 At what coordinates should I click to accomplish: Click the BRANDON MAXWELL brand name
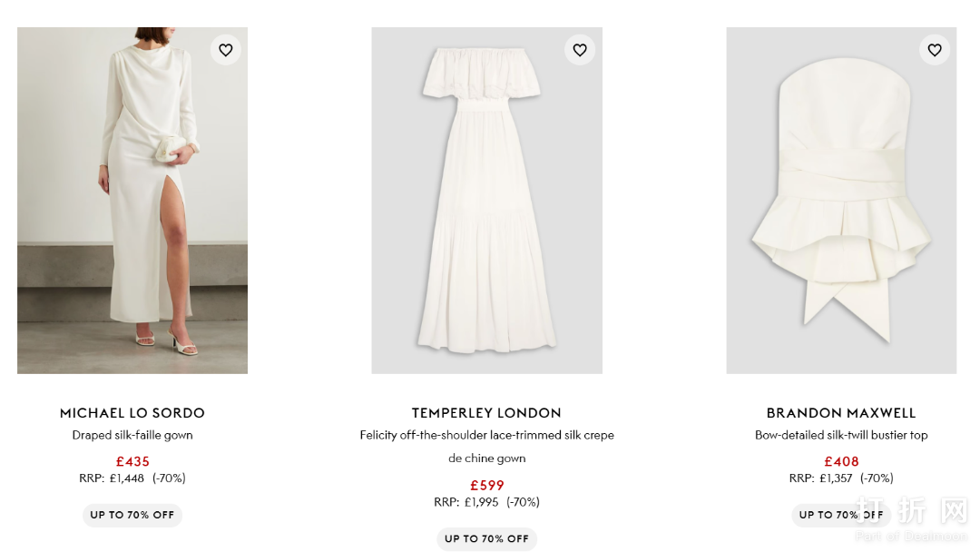[841, 413]
